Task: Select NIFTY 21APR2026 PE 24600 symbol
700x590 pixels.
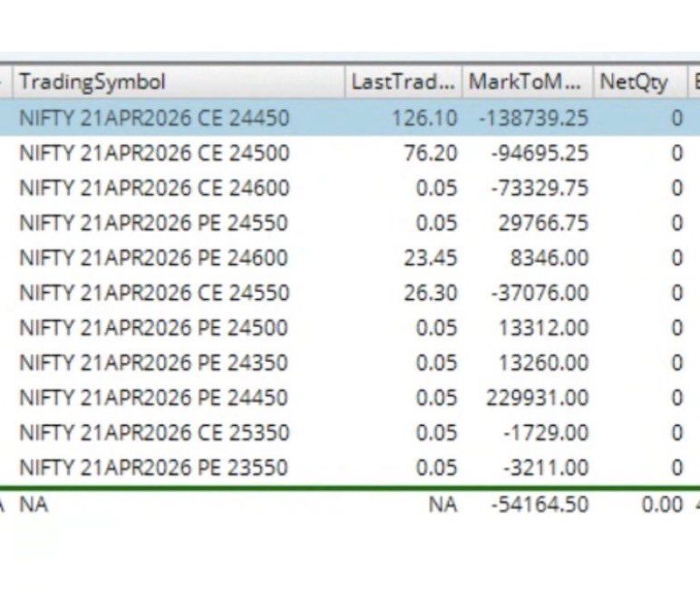Action: (x=153, y=258)
